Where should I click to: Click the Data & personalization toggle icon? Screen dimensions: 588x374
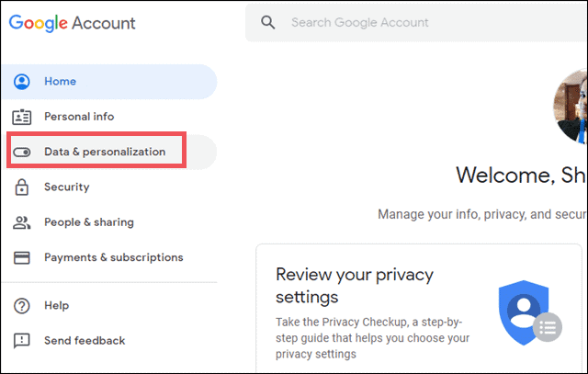coord(23,152)
